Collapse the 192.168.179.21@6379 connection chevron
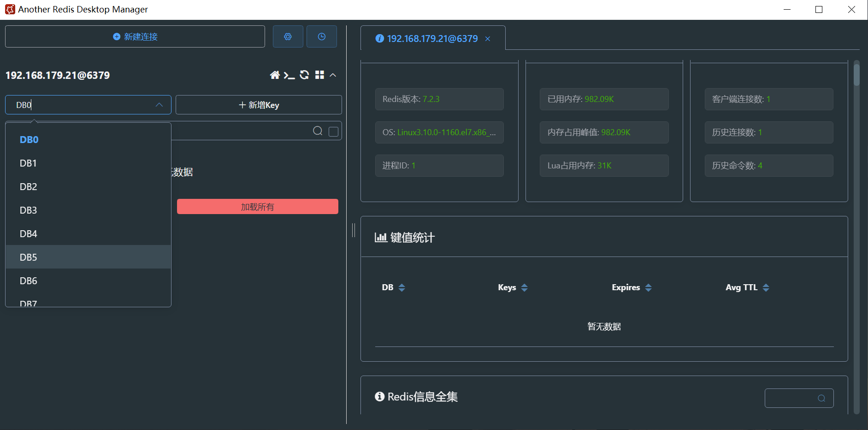The image size is (868, 430). point(333,75)
